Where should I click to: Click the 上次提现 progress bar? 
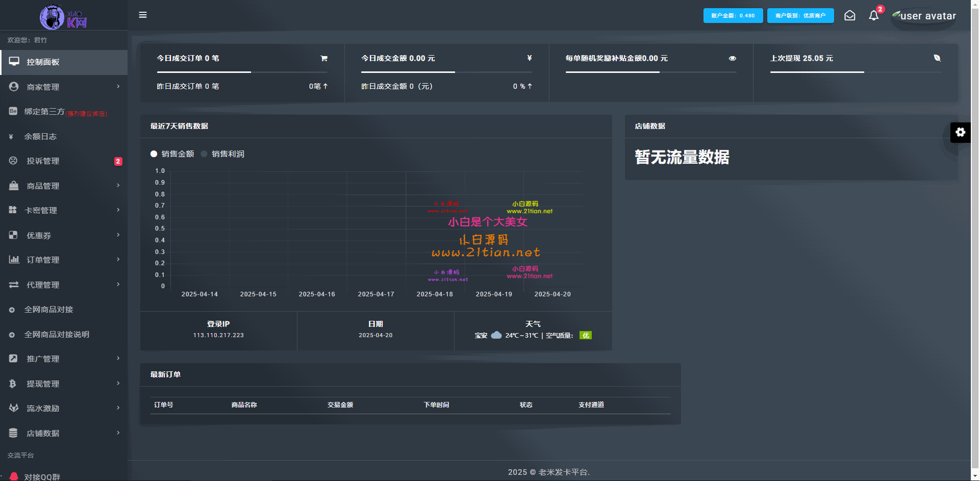(856, 72)
